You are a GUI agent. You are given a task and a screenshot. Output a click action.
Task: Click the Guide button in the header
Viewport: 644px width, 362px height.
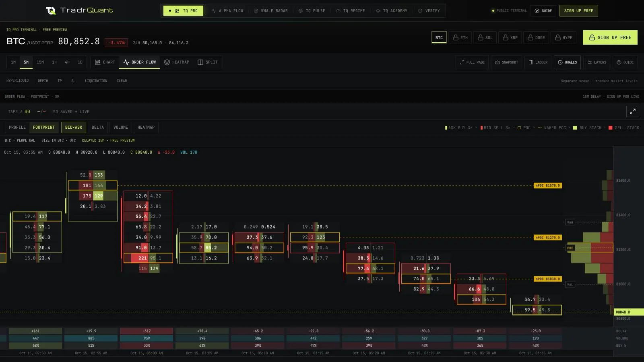coord(543,11)
